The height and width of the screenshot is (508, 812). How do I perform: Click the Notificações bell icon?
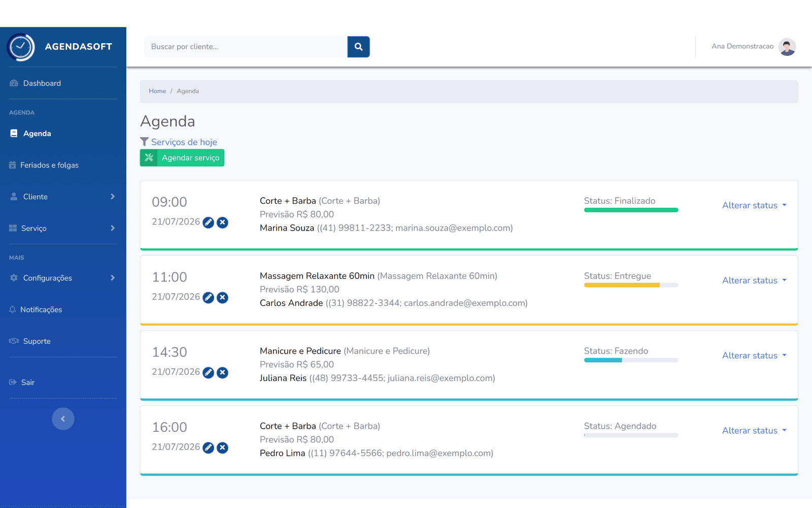point(13,309)
